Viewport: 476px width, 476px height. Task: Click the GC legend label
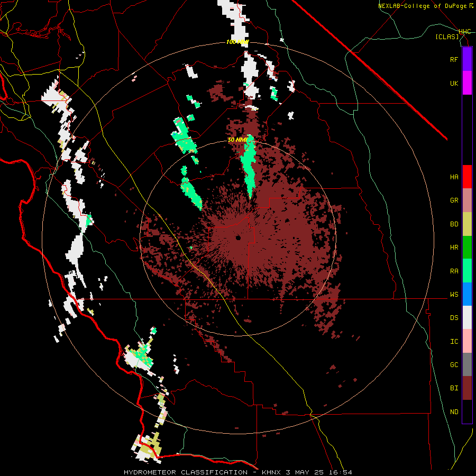tap(454, 365)
